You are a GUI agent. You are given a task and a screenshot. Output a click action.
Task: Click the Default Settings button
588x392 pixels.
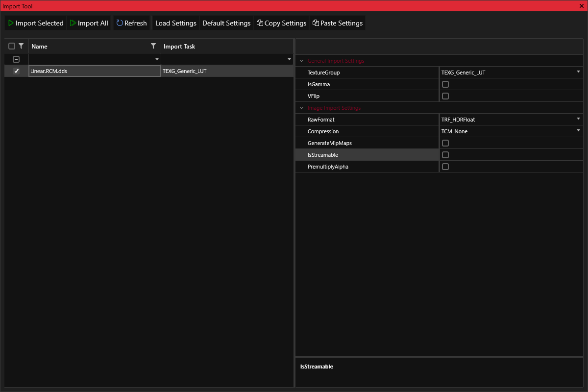click(x=226, y=23)
